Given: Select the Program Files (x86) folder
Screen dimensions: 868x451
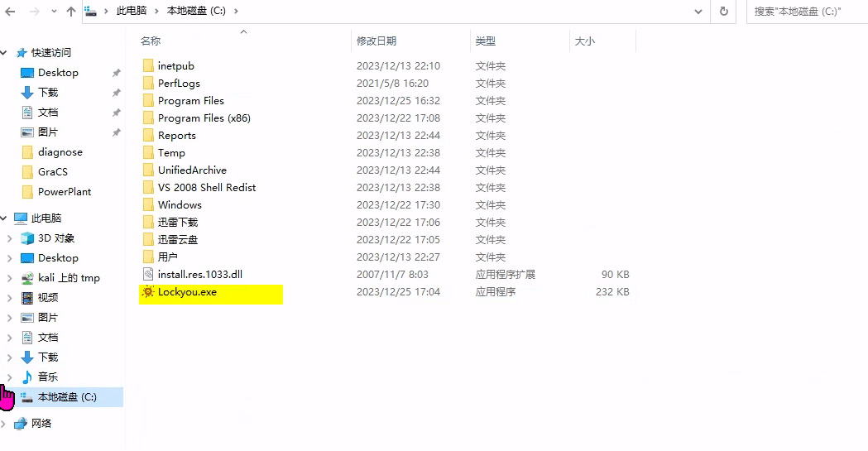Looking at the screenshot, I should click(204, 118).
